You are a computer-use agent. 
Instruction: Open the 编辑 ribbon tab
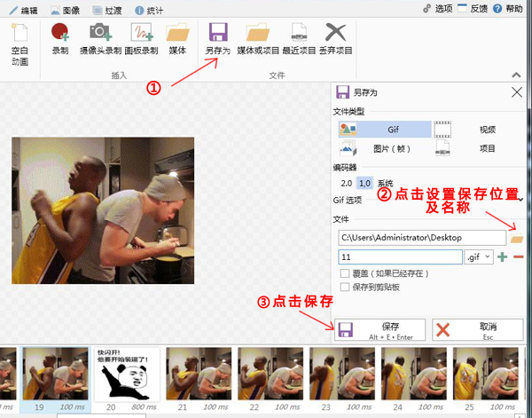(23, 10)
